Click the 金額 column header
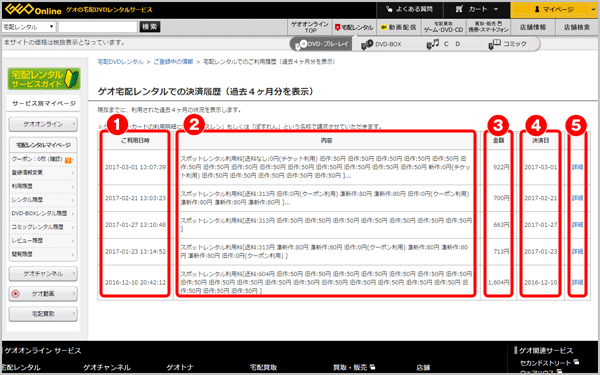The height and width of the screenshot is (375, 600). (x=498, y=140)
